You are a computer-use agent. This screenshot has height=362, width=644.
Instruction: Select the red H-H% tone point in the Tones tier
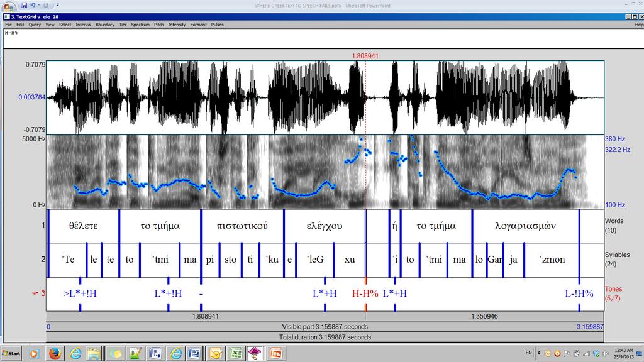tap(365, 293)
